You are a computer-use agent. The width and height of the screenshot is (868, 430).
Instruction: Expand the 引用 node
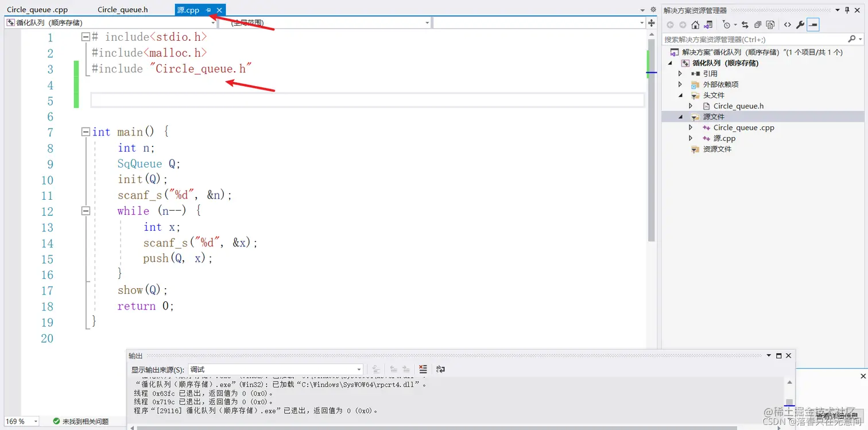(681, 73)
